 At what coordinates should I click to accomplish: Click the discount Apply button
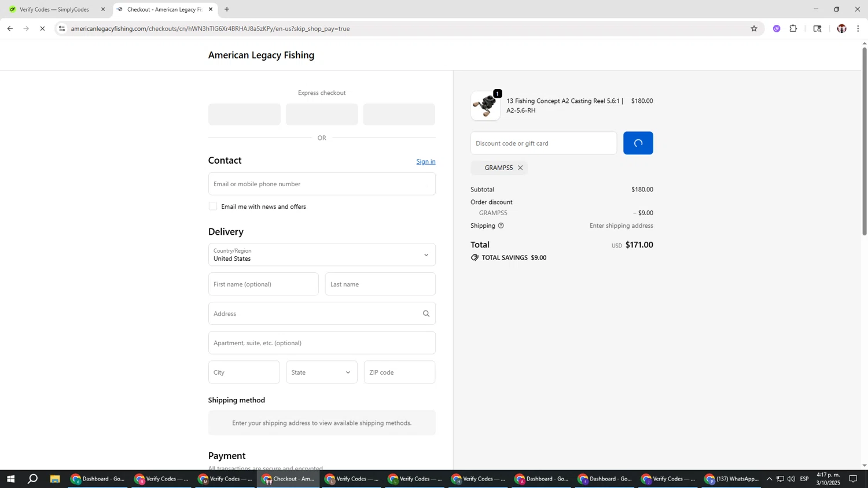(638, 143)
